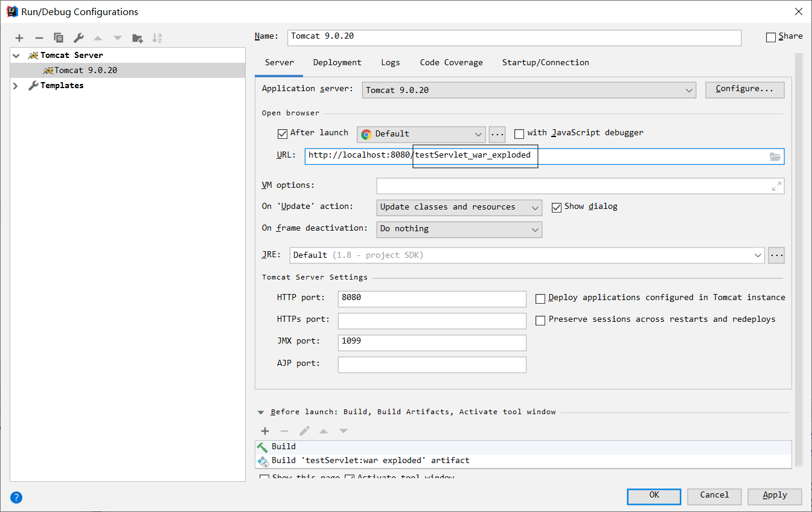Switch to Deployment tab
The width and height of the screenshot is (812, 512).
(337, 63)
